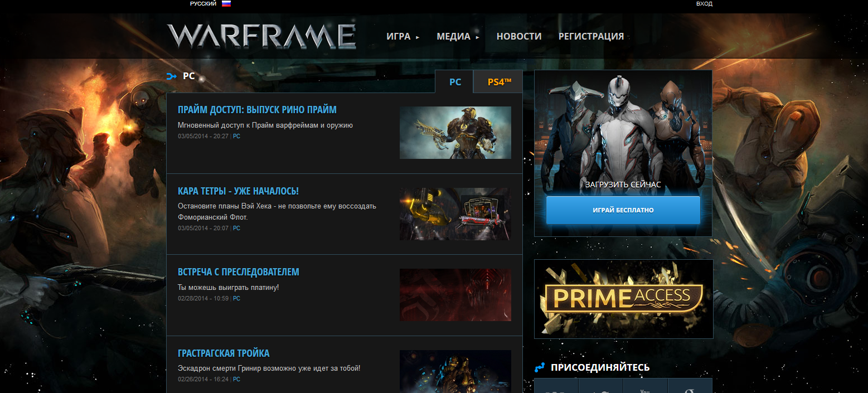Click the PC tag under Встреча с Преследователем
The width and height of the screenshot is (868, 393).
coord(236,298)
